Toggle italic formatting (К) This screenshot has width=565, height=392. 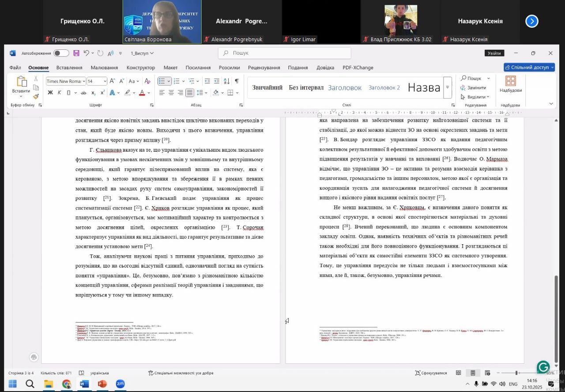(x=59, y=93)
